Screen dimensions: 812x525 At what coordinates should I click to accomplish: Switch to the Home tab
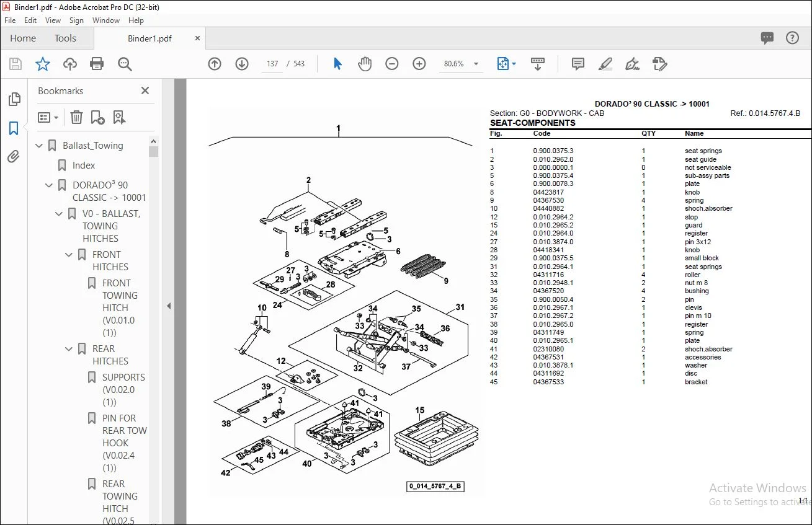(23, 38)
